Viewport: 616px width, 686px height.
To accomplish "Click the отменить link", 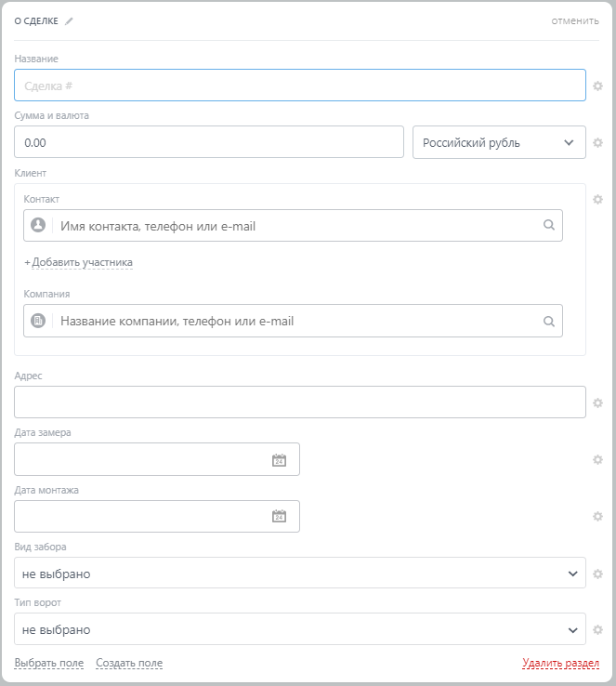I will (575, 21).
